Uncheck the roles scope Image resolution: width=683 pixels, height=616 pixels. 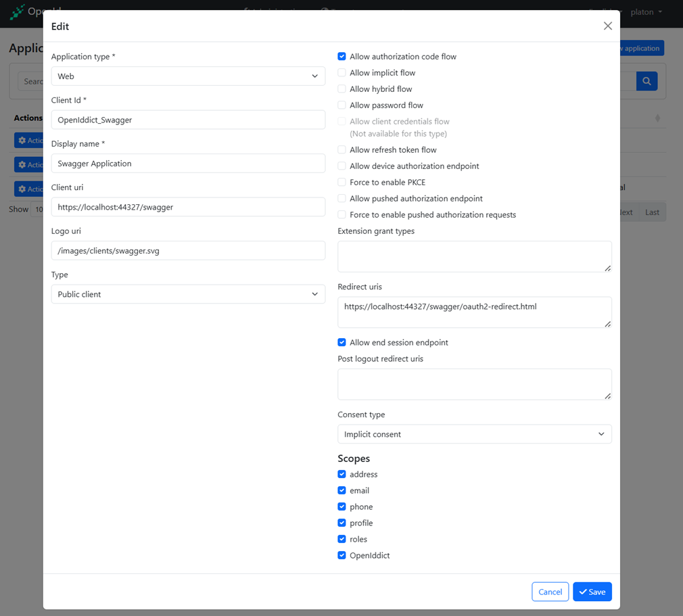coord(342,540)
